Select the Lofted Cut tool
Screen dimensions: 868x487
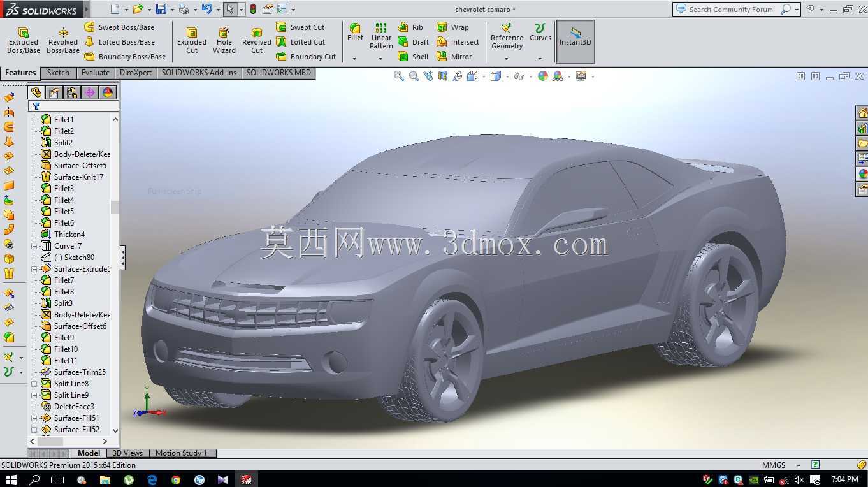(x=301, y=42)
